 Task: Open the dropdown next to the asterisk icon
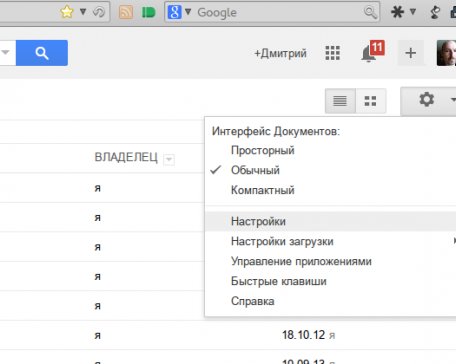(413, 12)
